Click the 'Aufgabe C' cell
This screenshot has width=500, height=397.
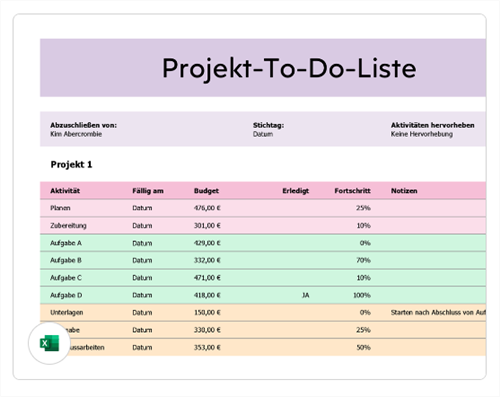point(66,278)
